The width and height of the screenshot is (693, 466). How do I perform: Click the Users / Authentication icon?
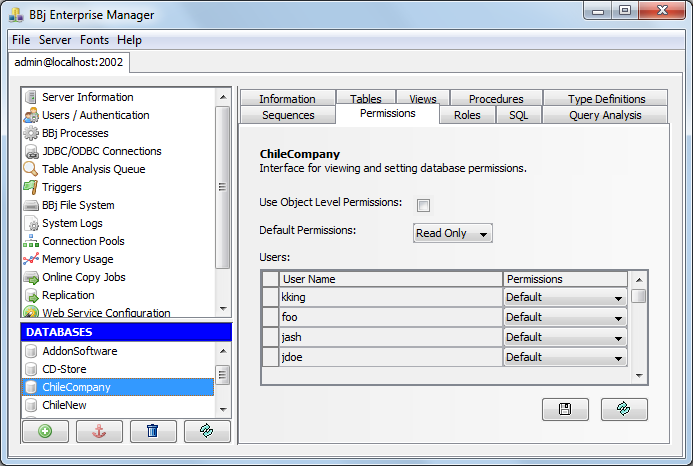click(31, 115)
